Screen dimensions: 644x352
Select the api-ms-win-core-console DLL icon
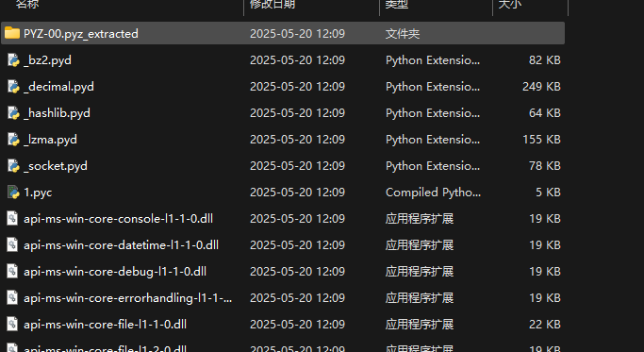[12, 218]
